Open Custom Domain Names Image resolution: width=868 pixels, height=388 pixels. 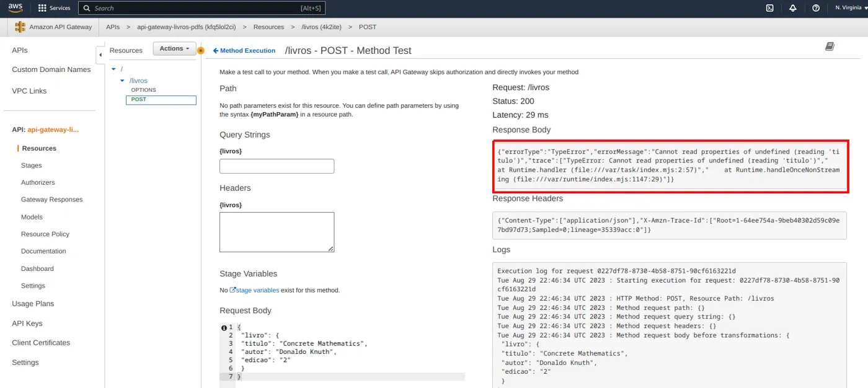[51, 69]
